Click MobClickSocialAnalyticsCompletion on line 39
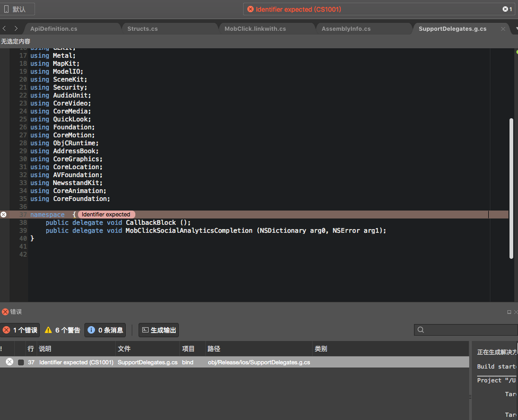Viewport: 518px width, 420px height. tap(189, 231)
